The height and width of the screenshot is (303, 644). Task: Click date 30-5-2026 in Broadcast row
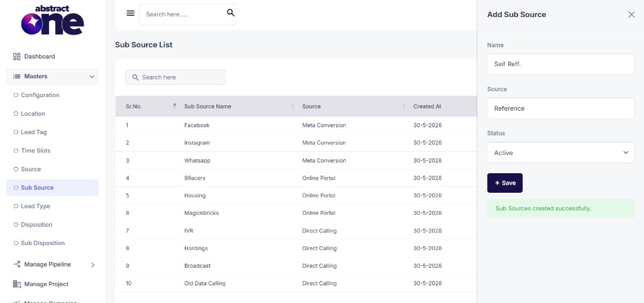428,266
